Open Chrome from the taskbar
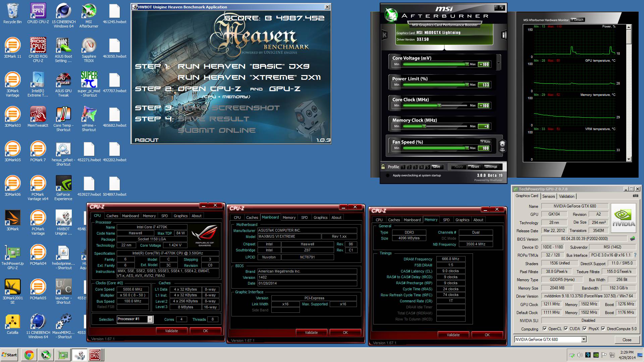Viewport: 644px width, 362px height. click(x=29, y=355)
